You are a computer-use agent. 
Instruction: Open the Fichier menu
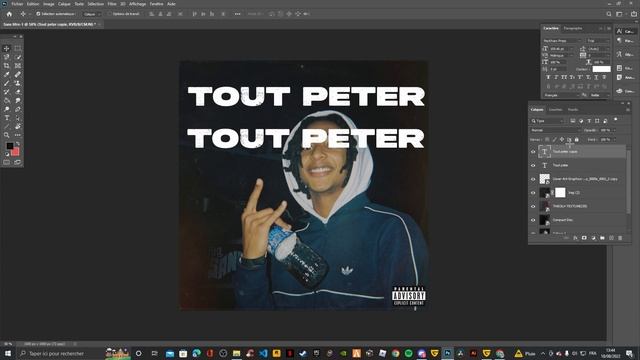17,4
